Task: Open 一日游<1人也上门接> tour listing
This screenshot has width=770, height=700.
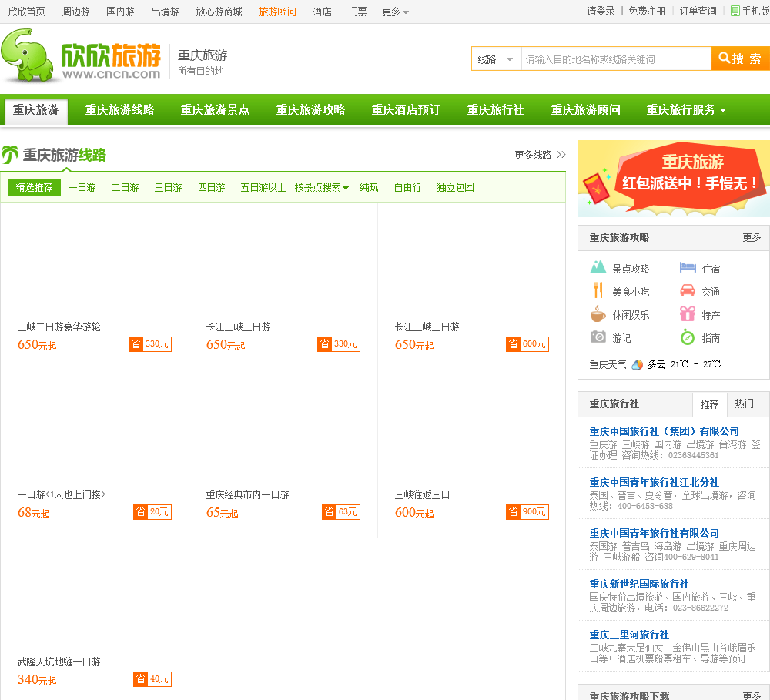Action: pos(62,494)
